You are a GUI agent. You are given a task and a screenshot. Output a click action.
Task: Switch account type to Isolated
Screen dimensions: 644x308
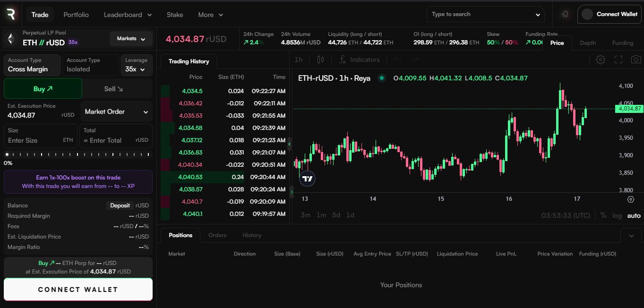(90, 65)
